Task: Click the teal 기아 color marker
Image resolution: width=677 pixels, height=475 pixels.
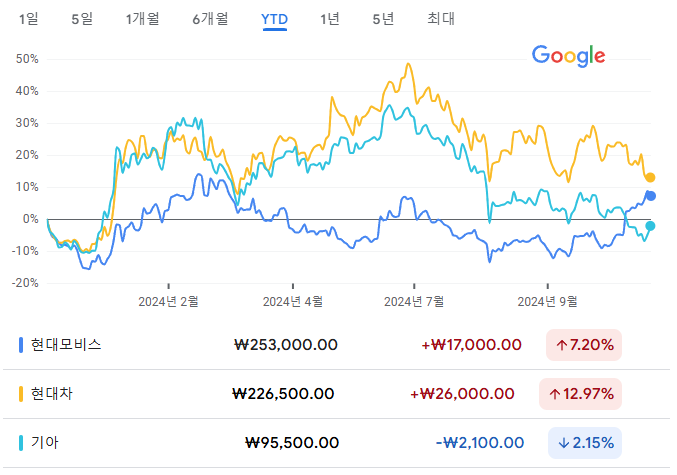Action: coord(21,443)
